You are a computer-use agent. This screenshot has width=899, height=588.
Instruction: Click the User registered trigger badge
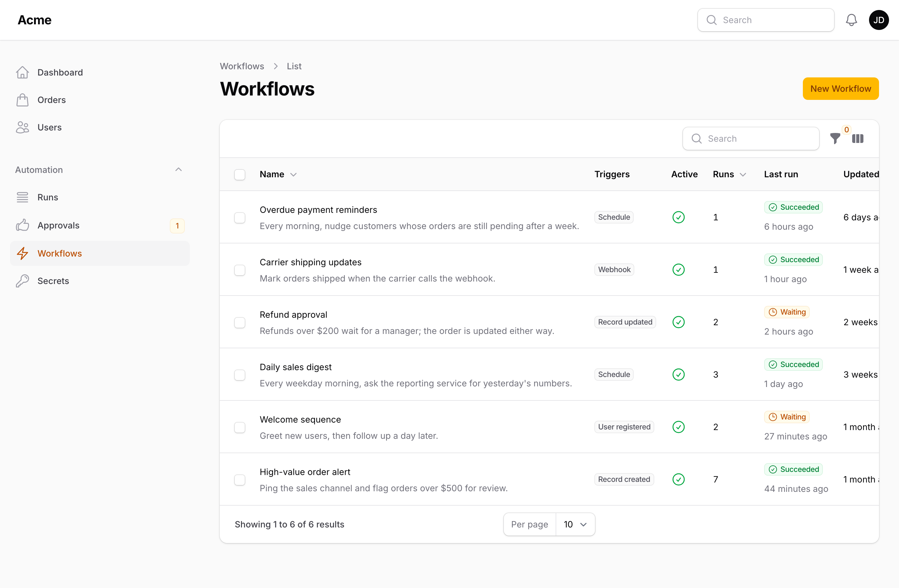click(x=624, y=427)
